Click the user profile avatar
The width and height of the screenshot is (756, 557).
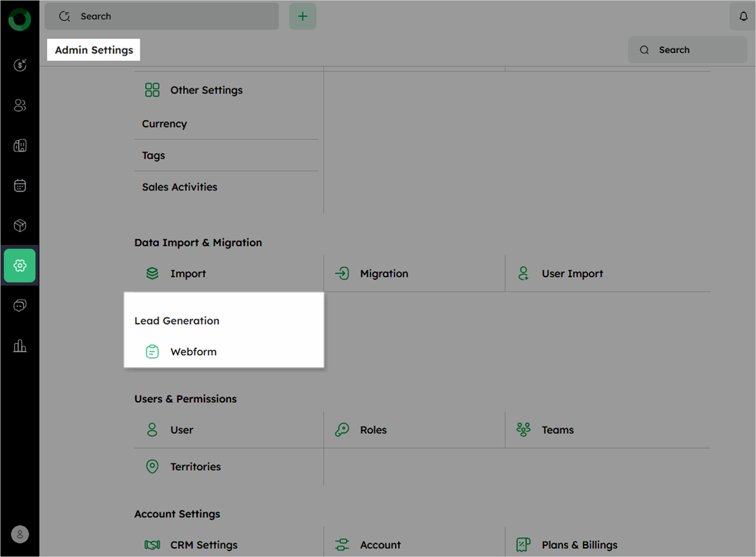[x=20, y=534]
